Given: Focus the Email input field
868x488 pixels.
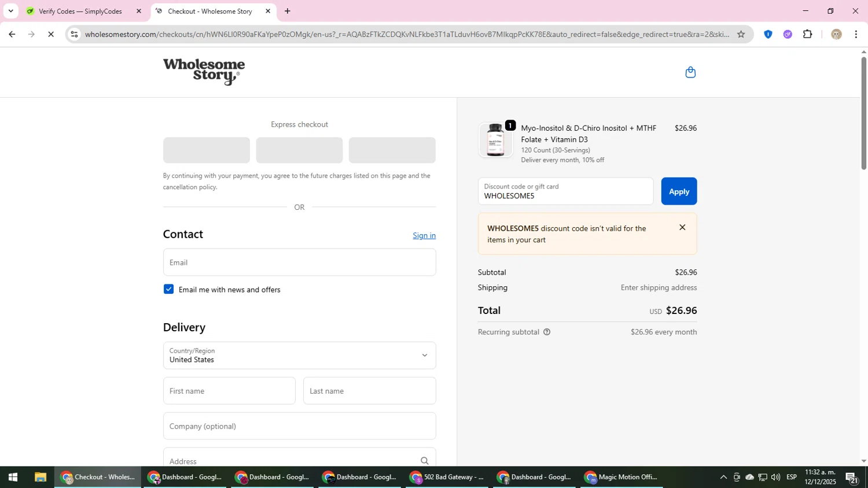Looking at the screenshot, I should pyautogui.click(x=299, y=263).
